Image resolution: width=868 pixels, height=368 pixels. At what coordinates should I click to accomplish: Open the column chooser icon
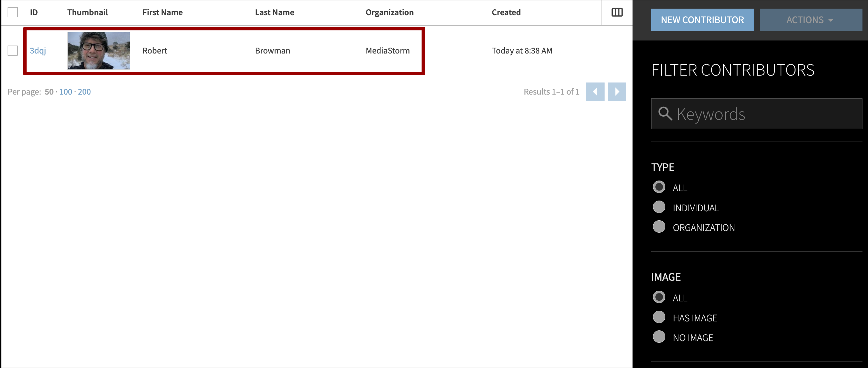point(617,12)
